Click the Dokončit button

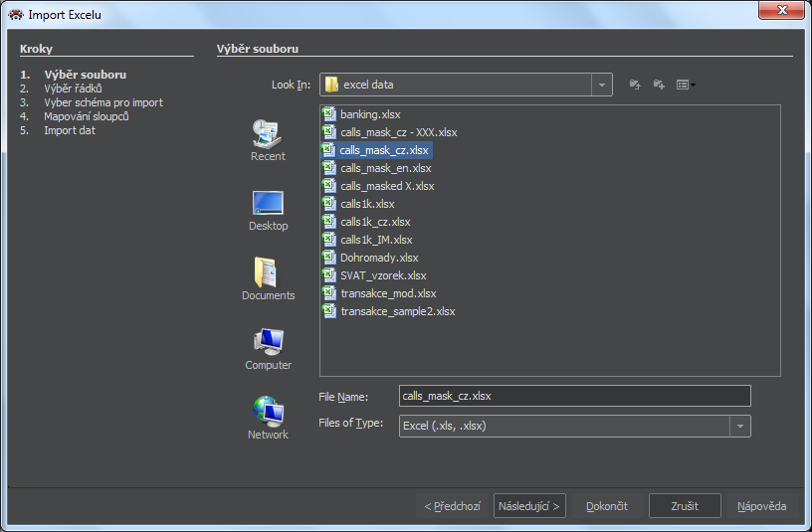[x=606, y=506]
